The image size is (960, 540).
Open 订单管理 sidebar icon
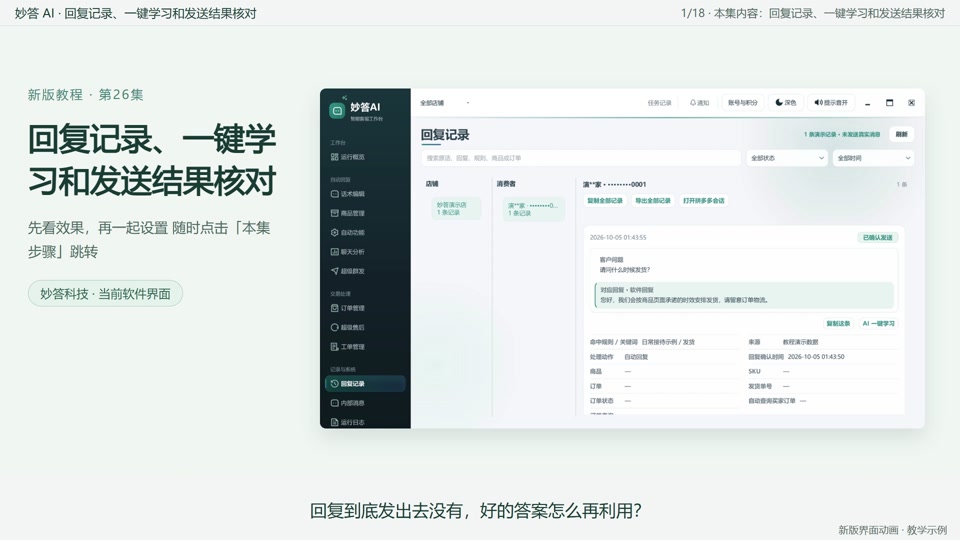coord(334,308)
